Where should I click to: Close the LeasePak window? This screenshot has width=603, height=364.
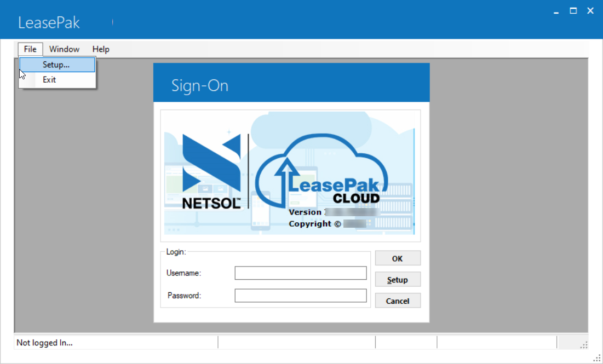[590, 11]
